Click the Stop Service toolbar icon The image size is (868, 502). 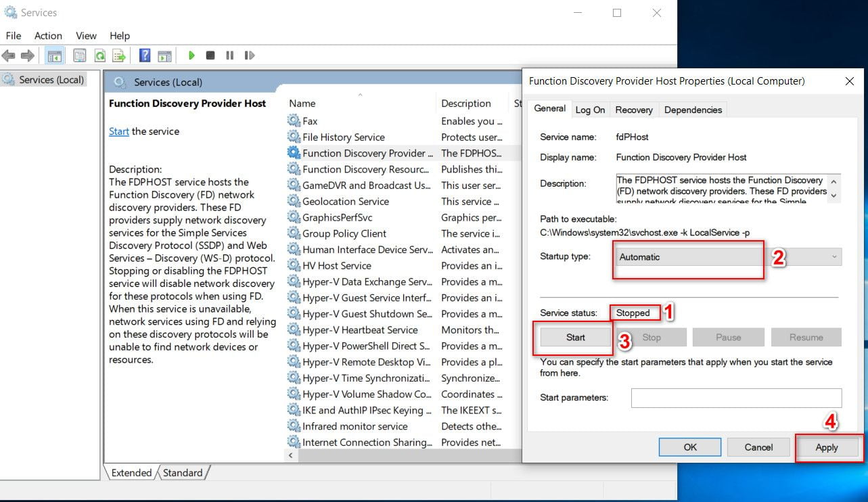pyautogui.click(x=210, y=55)
